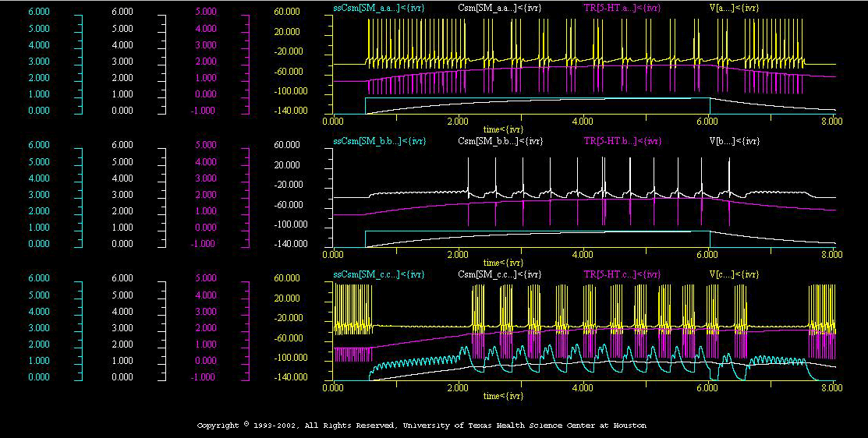The image size is (868, 438).
Task: Click the 4.000 time tick on top plot
Action: (x=583, y=122)
